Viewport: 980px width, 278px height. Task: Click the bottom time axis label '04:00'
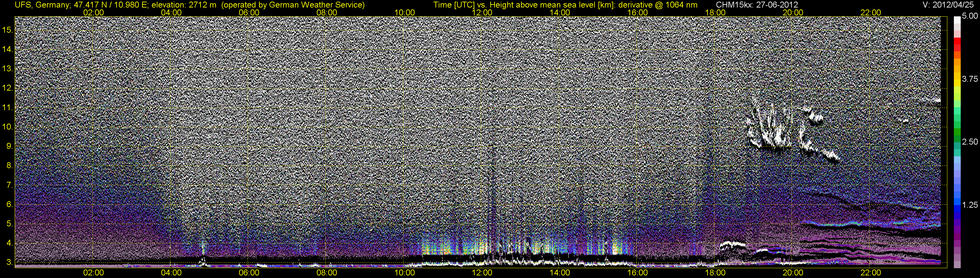tap(171, 273)
